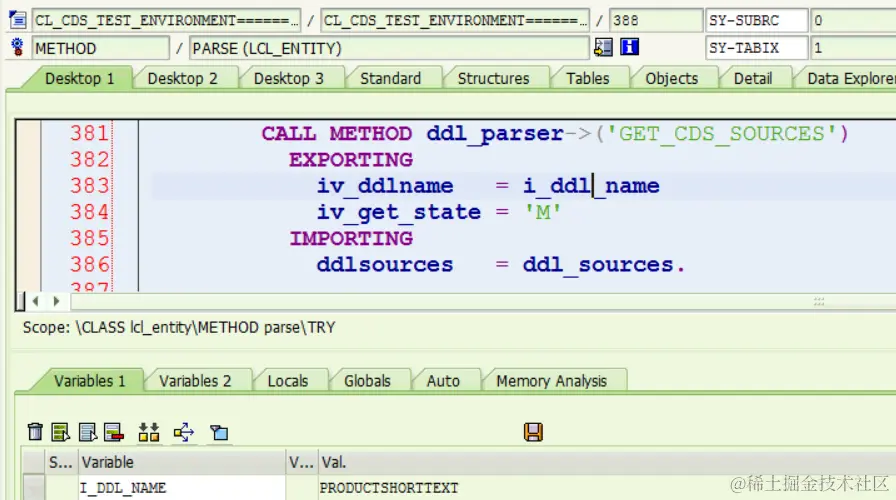Screen dimensions: 896x500
Task: Click the yellow box with branching arrows icon
Action: tap(184, 433)
